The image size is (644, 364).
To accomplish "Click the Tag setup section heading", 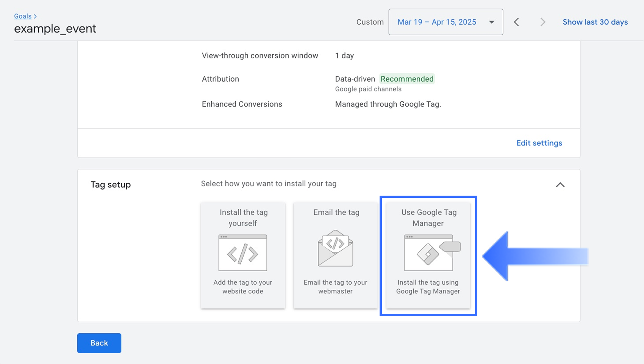I will (x=111, y=185).
